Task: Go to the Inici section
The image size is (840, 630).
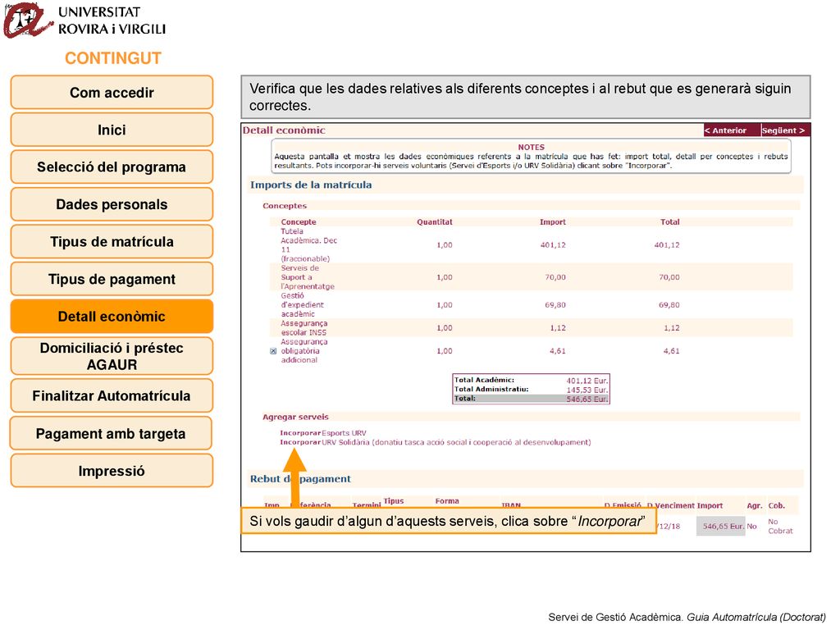Action: [112, 130]
